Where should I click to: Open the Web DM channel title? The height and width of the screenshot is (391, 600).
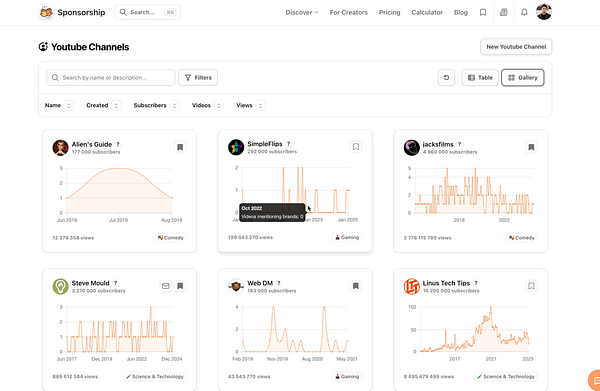tap(260, 283)
